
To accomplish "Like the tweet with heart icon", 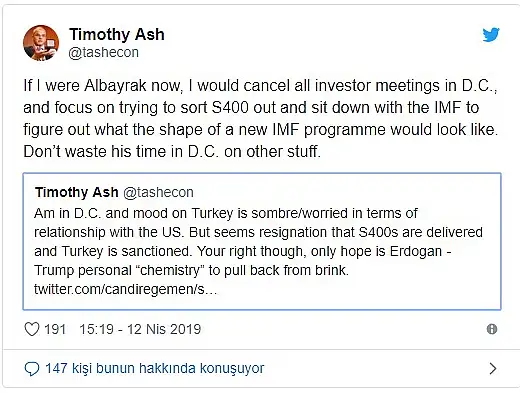I will coord(32,329).
